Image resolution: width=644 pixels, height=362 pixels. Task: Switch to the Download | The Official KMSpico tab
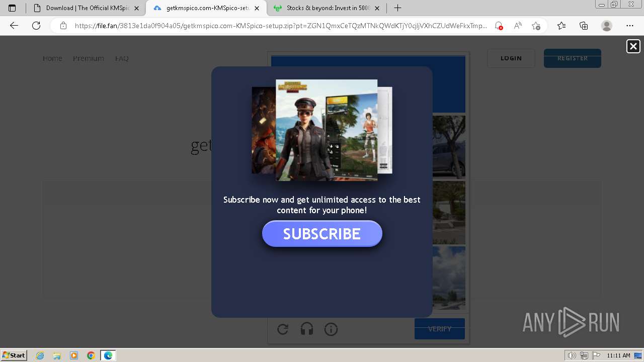coord(87,8)
